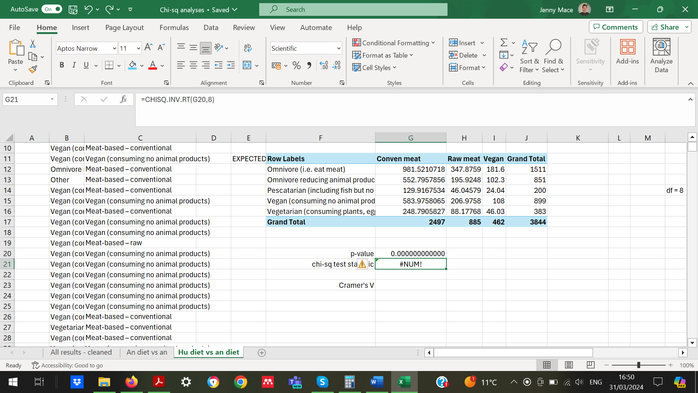Click Increase Font Size icon
The image size is (698, 393).
point(149,47)
